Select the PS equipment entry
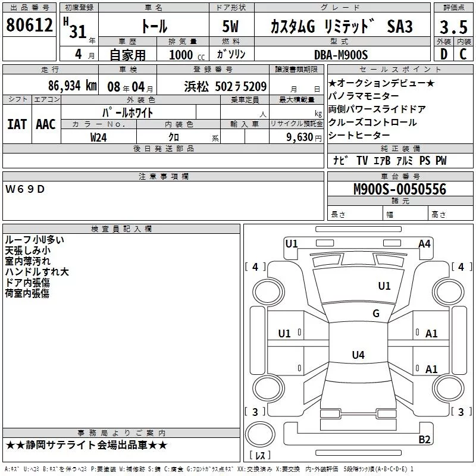The width and height of the screenshot is (476, 476). [425, 160]
